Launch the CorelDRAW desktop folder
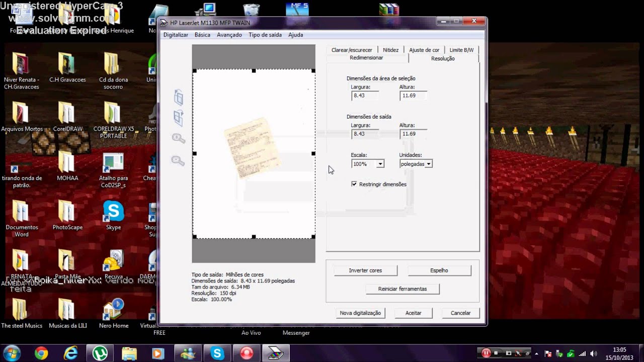 (x=68, y=117)
